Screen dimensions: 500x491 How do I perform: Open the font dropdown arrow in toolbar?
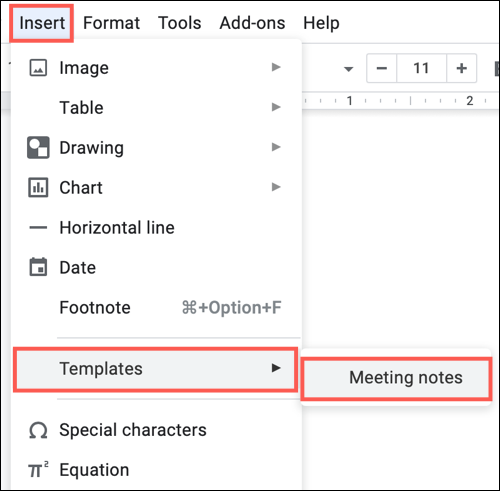click(x=348, y=69)
